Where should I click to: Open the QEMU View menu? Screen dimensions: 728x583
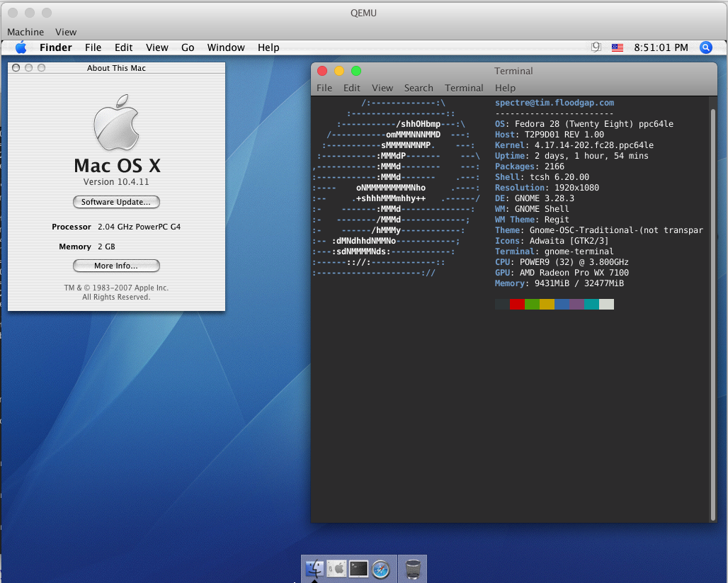tap(66, 32)
